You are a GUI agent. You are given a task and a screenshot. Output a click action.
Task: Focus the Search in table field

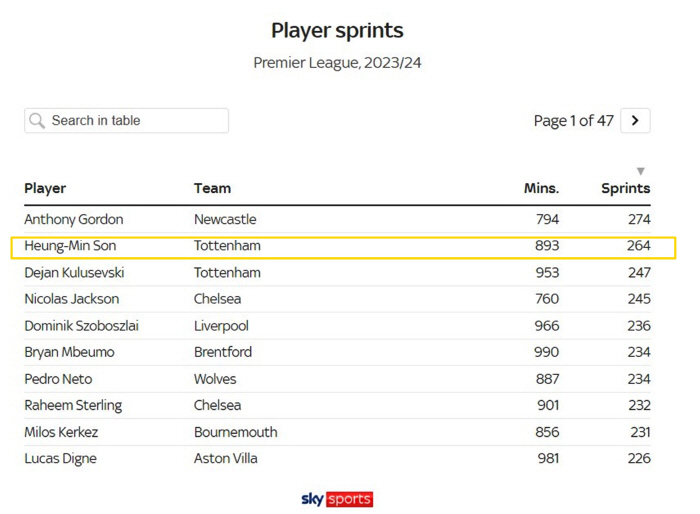[x=135, y=121]
